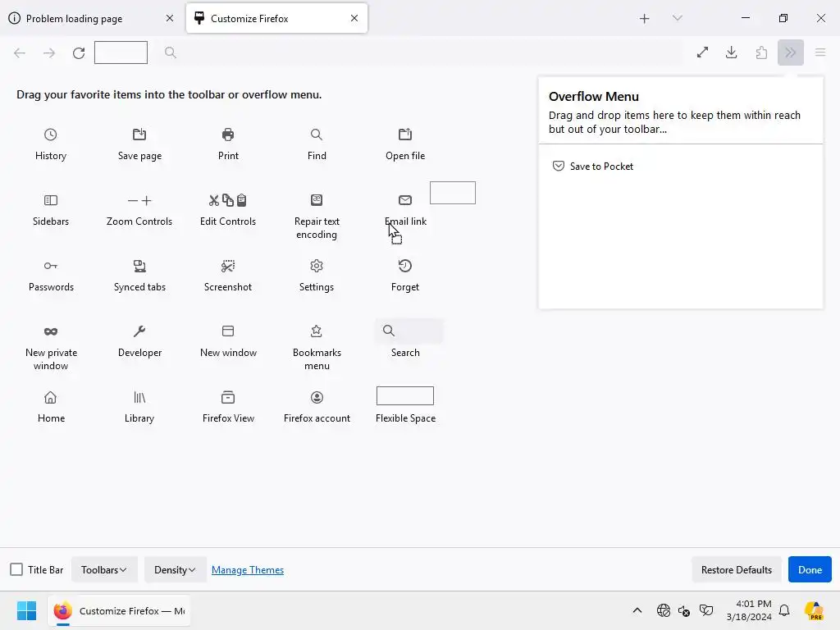Viewport: 840px width, 630px height.
Task: Click the Print printer icon
Action: (x=228, y=135)
